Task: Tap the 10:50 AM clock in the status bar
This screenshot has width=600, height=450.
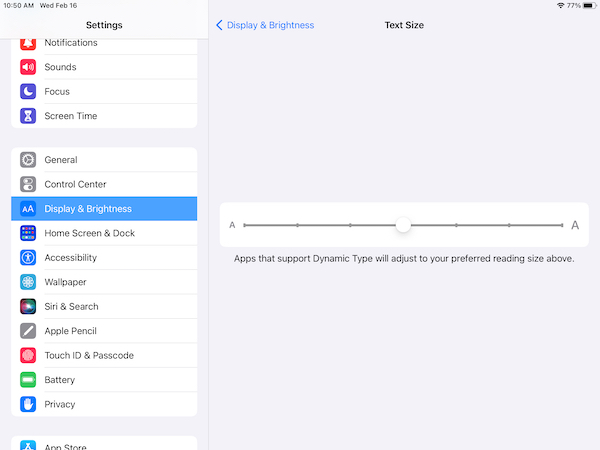Action: coord(18,5)
